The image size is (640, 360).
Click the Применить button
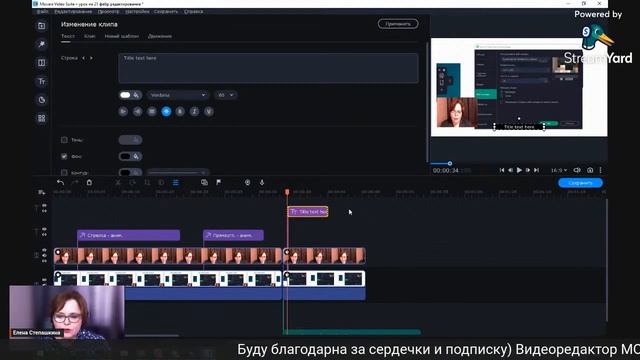[398, 24]
